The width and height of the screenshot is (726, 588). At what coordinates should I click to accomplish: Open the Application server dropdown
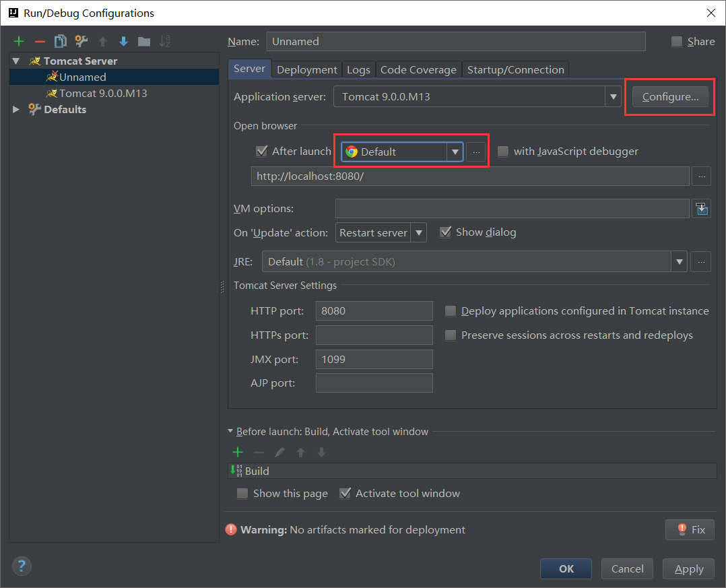click(x=613, y=97)
